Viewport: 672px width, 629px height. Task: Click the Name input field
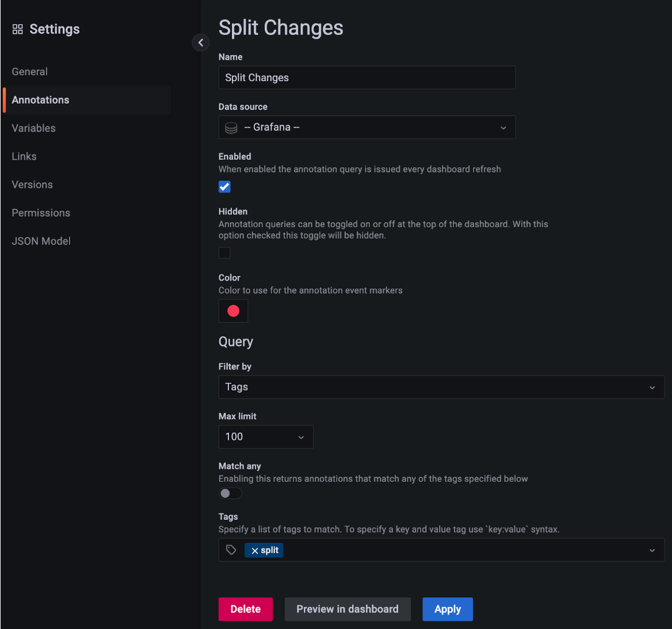coord(366,78)
